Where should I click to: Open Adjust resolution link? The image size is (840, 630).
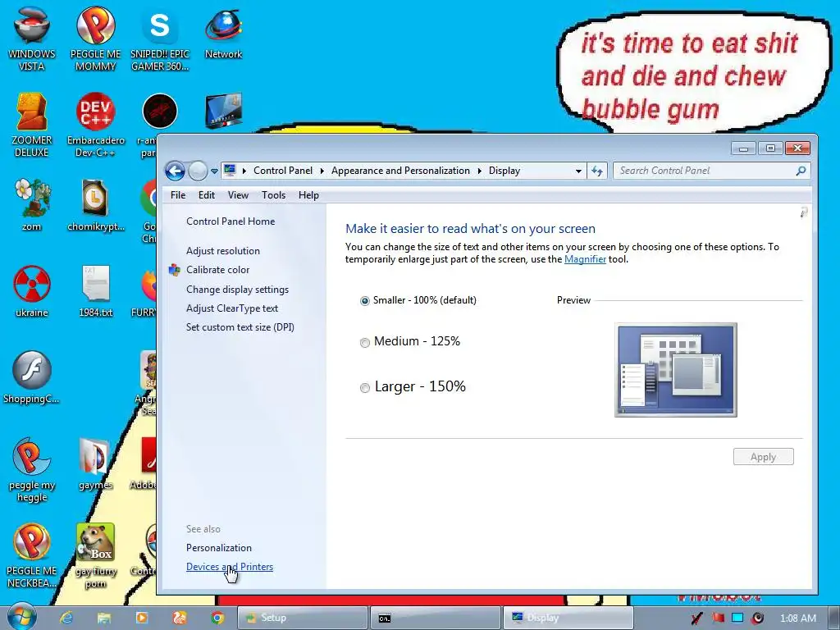(x=223, y=251)
